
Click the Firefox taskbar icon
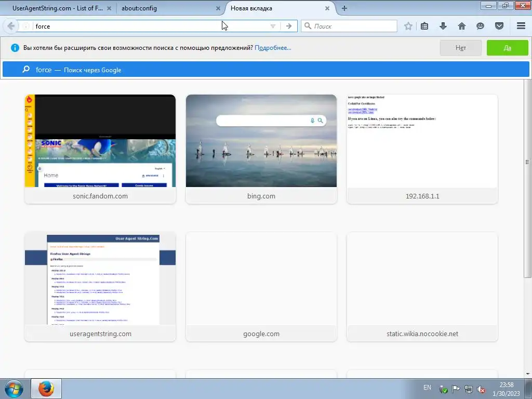(46, 389)
